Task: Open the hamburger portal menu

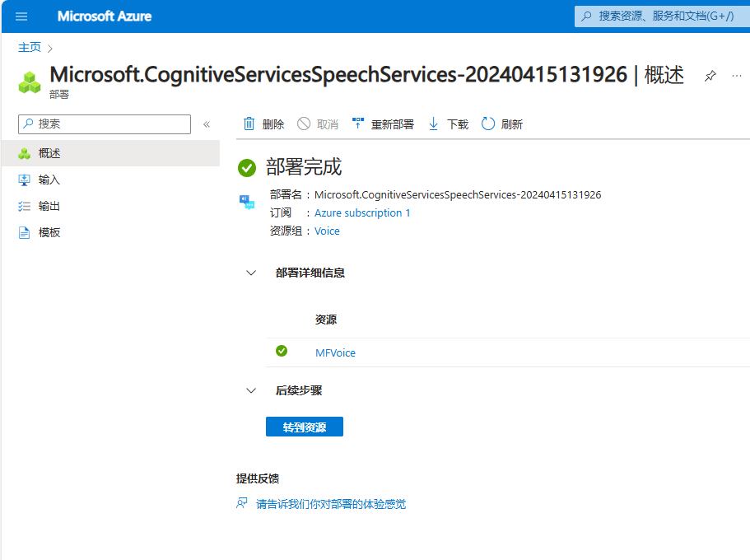Action: pyautogui.click(x=21, y=16)
